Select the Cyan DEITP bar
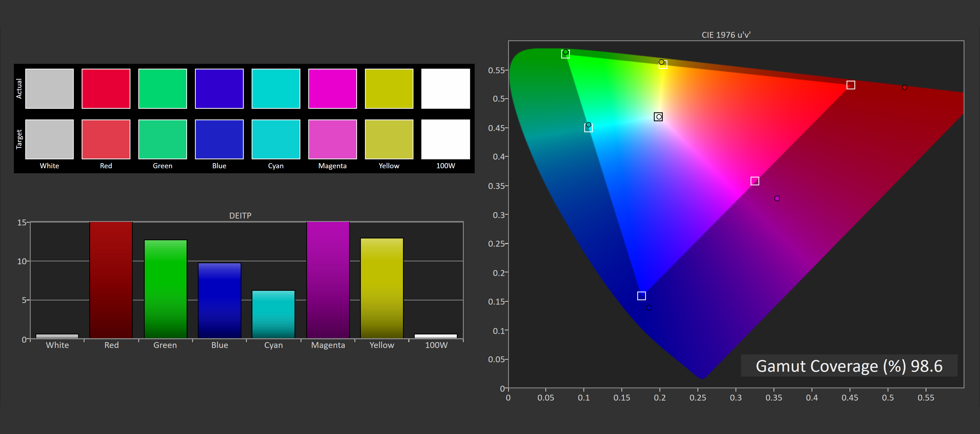This screenshot has height=434, width=980. click(273, 314)
